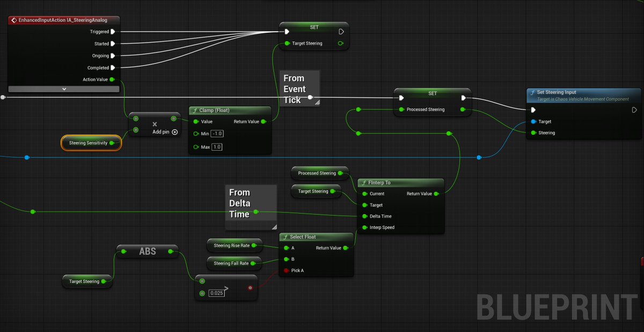The width and height of the screenshot is (644, 332).
Task: Edit the Clamp Min value field -1.0
Action: pyautogui.click(x=217, y=134)
